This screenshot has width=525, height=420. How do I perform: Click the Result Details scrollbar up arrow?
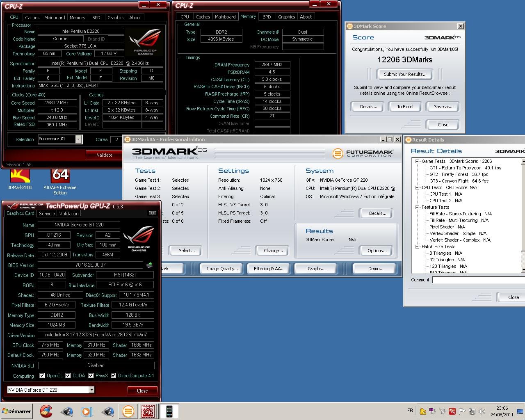tap(523, 161)
